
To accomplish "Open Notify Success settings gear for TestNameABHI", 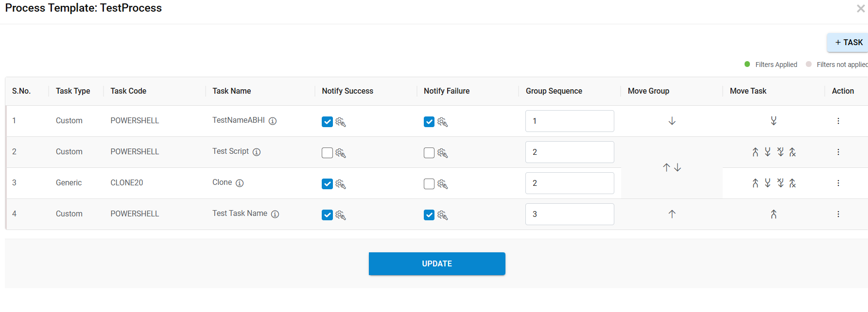I will (341, 122).
